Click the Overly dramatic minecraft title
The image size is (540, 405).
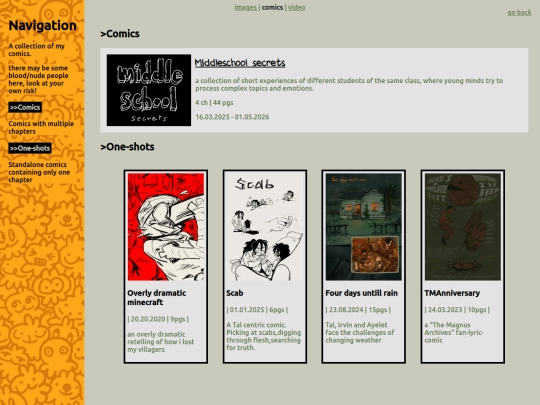pyautogui.click(x=157, y=298)
